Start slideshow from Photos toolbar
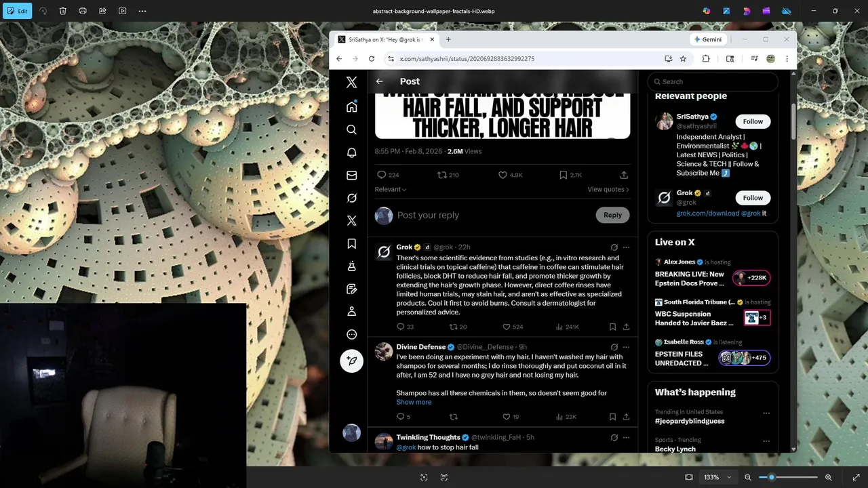This screenshot has width=868, height=488. pos(123,11)
